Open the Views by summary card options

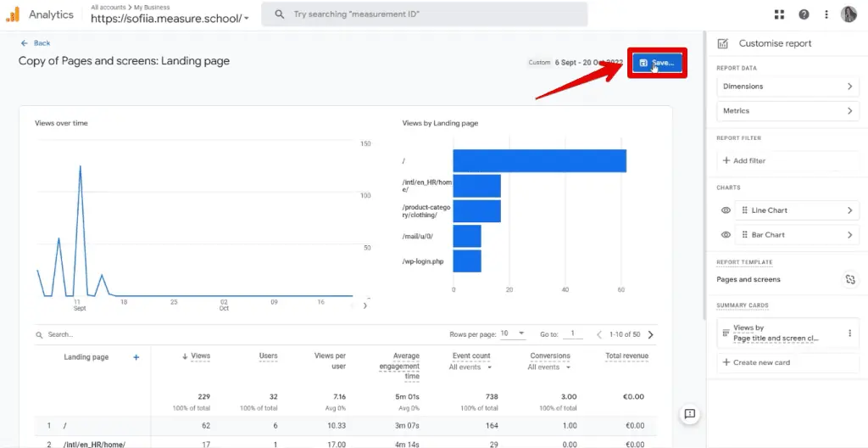click(849, 333)
